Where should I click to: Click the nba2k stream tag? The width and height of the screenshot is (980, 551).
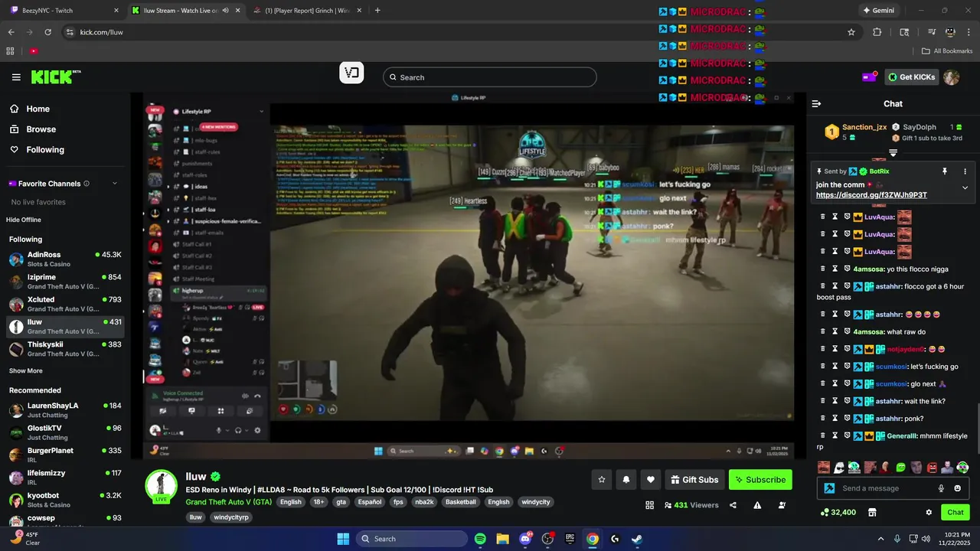click(x=423, y=502)
